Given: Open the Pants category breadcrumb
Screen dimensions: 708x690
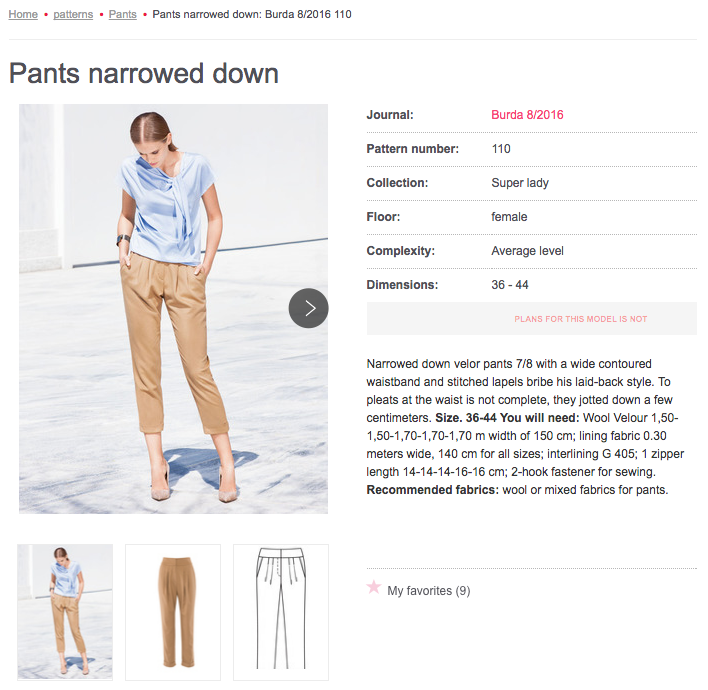Looking at the screenshot, I should pyautogui.click(x=122, y=14).
